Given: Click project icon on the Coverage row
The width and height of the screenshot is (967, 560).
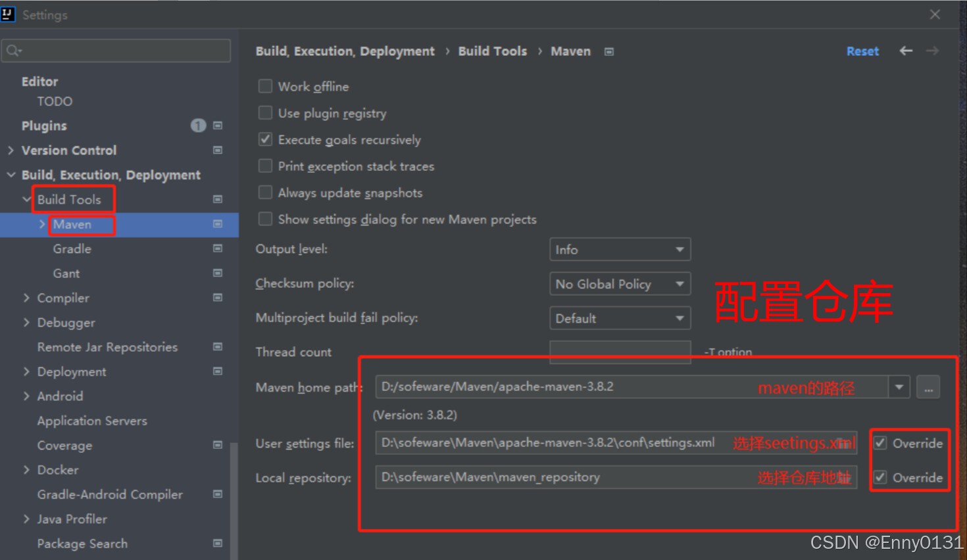Looking at the screenshot, I should click(218, 445).
